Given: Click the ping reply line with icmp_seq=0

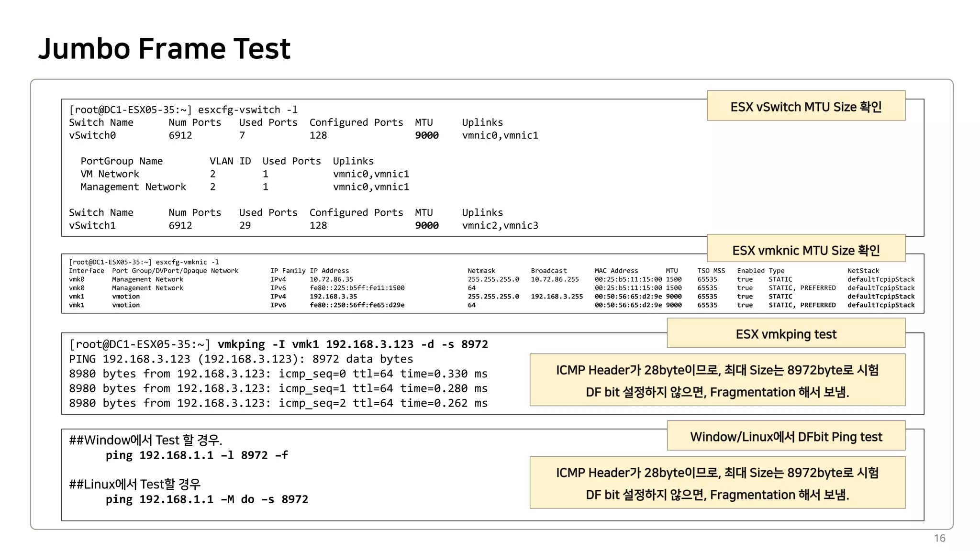Looking at the screenshot, I should [278, 374].
